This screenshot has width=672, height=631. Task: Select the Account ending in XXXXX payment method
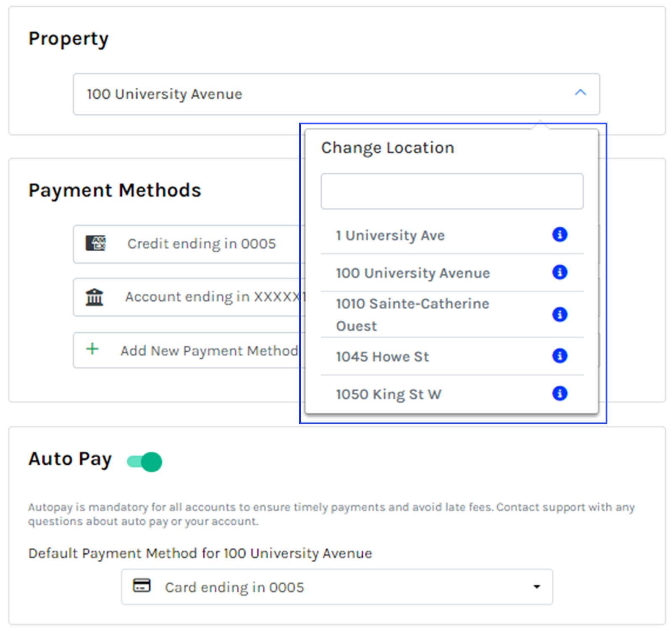tap(189, 297)
